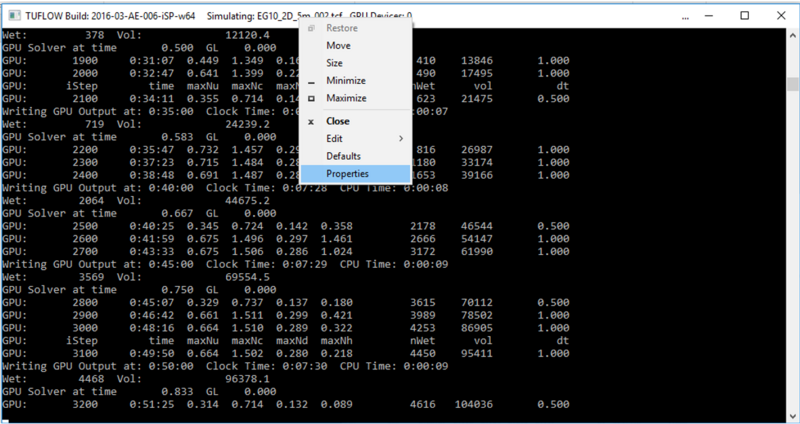Image resolution: width=800 pixels, height=424 pixels.
Task: Click the dash icon beside Minimize
Action: pyautogui.click(x=311, y=82)
